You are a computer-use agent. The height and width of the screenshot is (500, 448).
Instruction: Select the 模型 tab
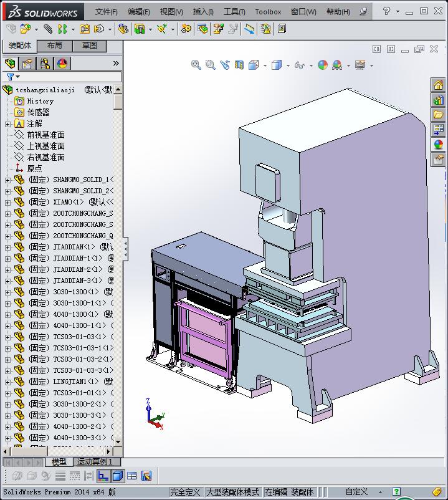tap(59, 461)
